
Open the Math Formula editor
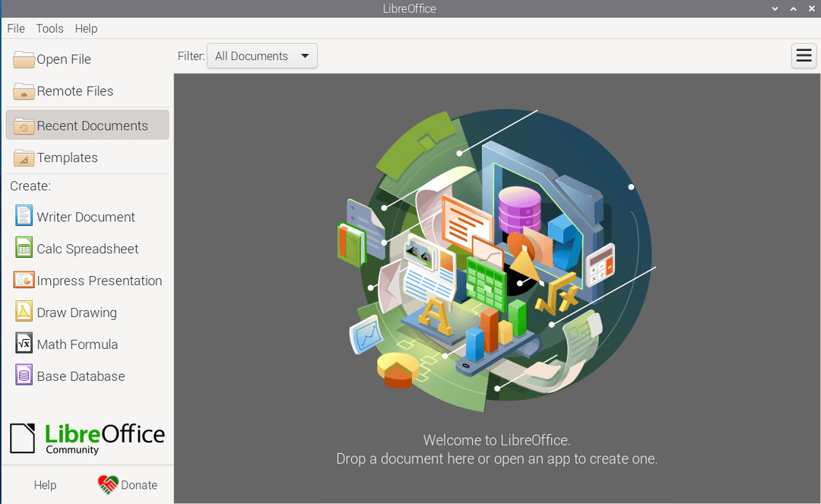[x=76, y=344]
